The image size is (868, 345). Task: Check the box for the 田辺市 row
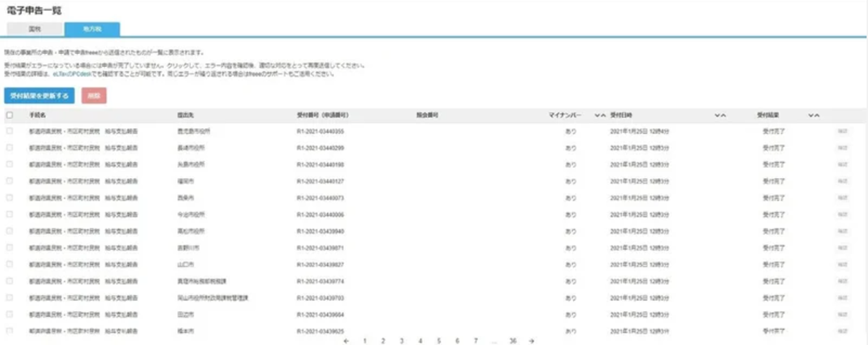[10, 314]
